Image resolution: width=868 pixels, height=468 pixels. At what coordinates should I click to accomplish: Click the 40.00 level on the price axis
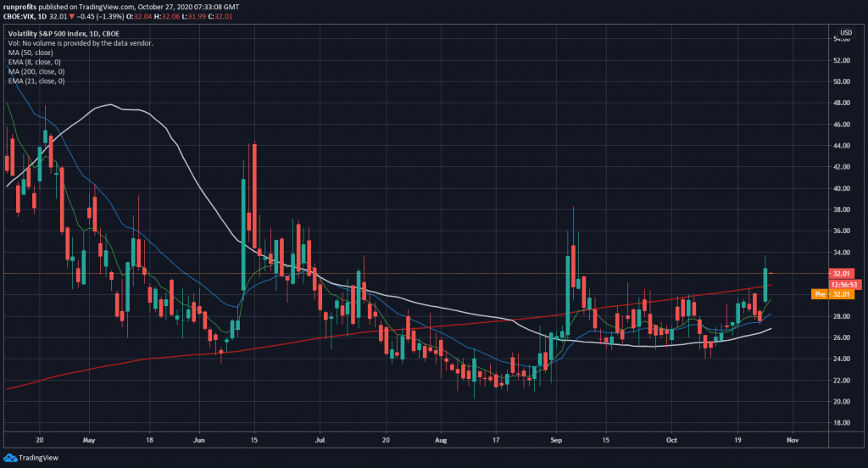tap(841, 188)
